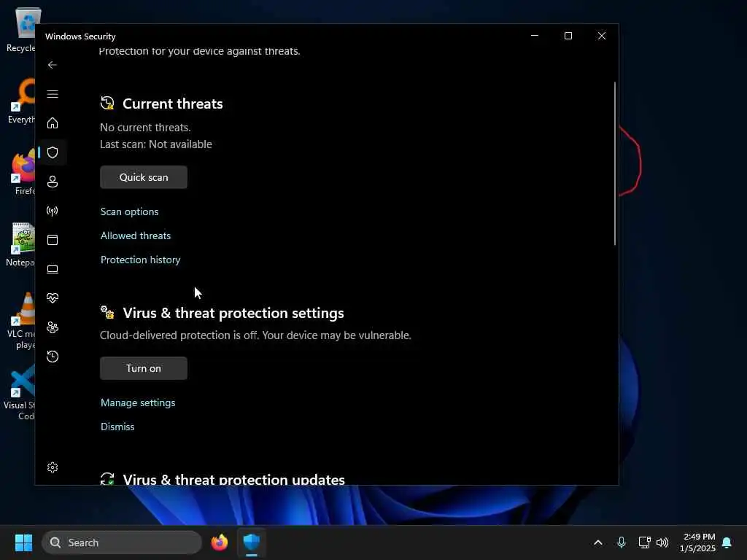Click 'Virus & threat protection updates' heading
Screen dimensions: 747x560
click(233, 478)
